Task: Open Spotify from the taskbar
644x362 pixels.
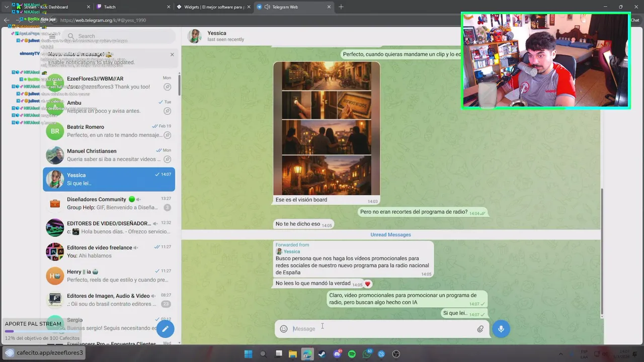Action: (x=352, y=354)
